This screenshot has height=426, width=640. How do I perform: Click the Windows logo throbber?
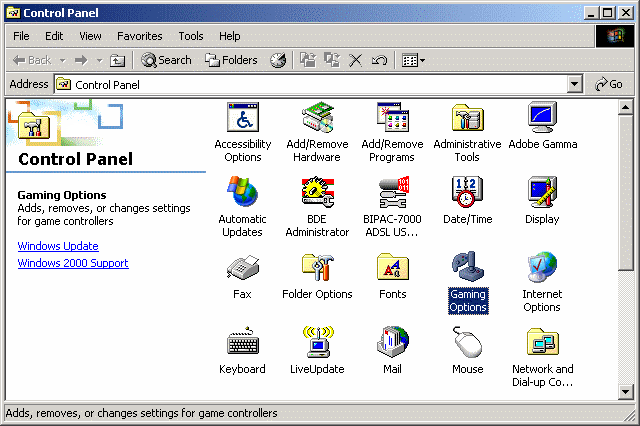(x=616, y=36)
